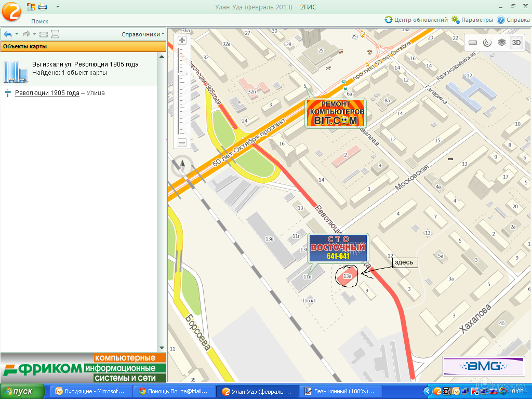The height and width of the screenshot is (399, 532).
Task: Click the map zoom slider handle
Action: [x=182, y=76]
